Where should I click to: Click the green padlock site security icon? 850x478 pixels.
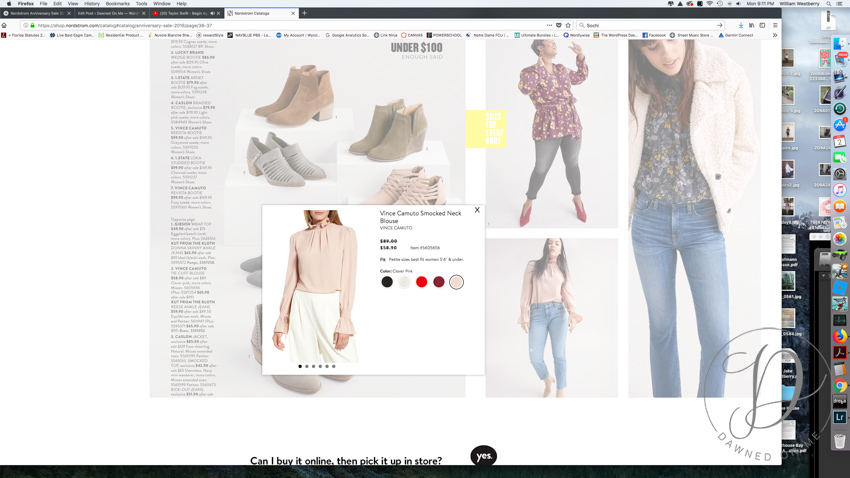tap(33, 25)
